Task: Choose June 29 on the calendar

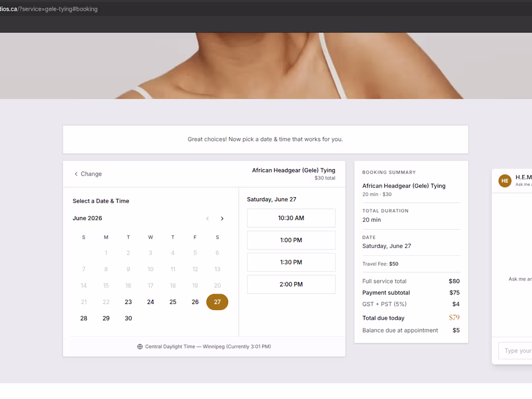Action: click(x=106, y=318)
